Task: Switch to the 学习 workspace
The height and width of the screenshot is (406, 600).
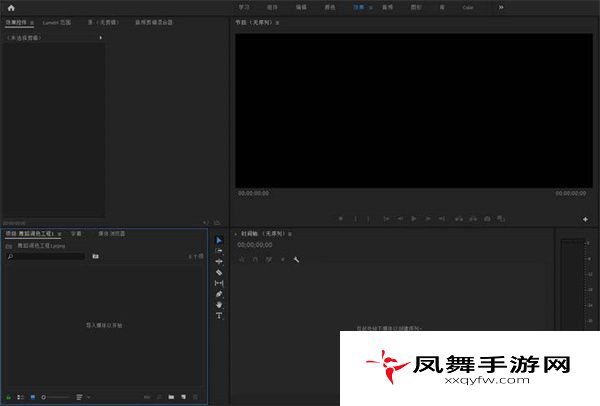Action: (x=244, y=7)
